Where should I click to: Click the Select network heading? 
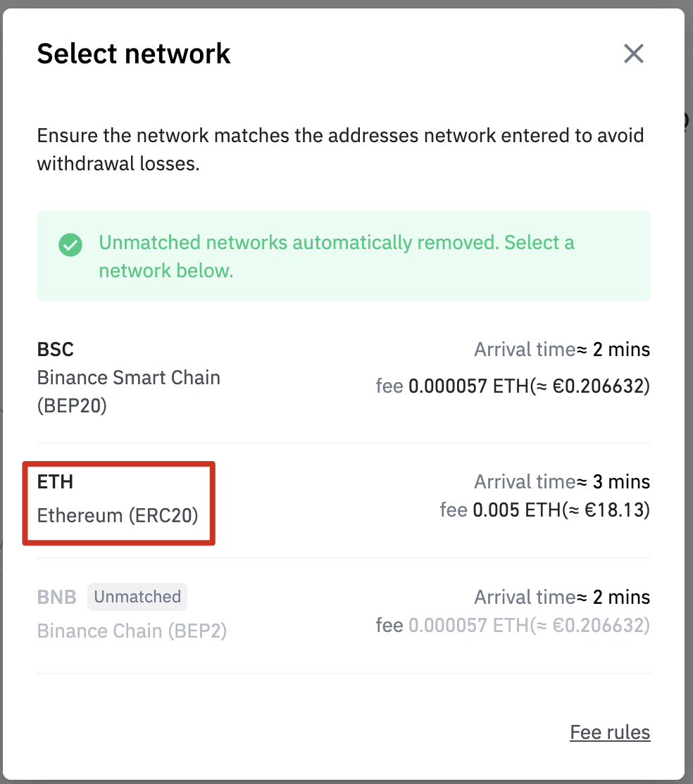point(134,54)
